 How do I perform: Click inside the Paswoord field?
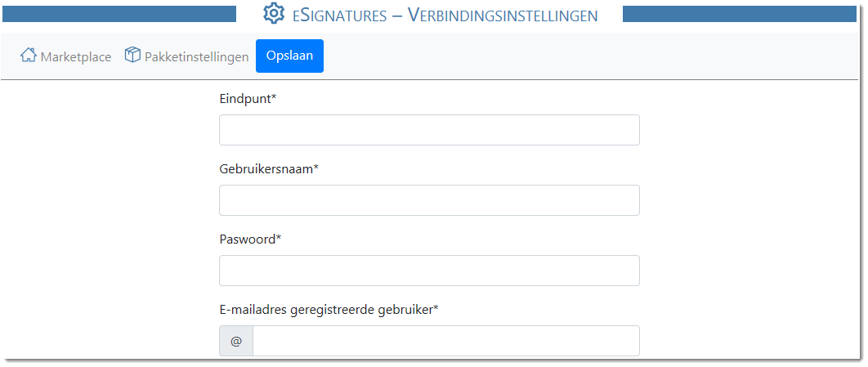click(x=430, y=271)
